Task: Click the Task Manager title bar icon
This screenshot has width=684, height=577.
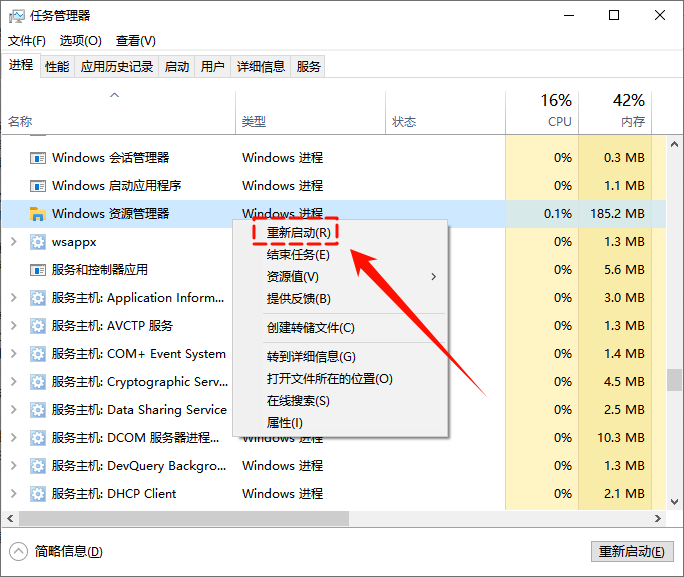Action: [17, 16]
